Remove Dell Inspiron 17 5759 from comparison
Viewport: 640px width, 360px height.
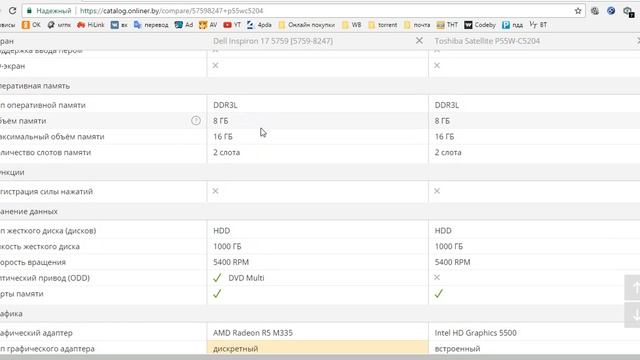tap(419, 40)
